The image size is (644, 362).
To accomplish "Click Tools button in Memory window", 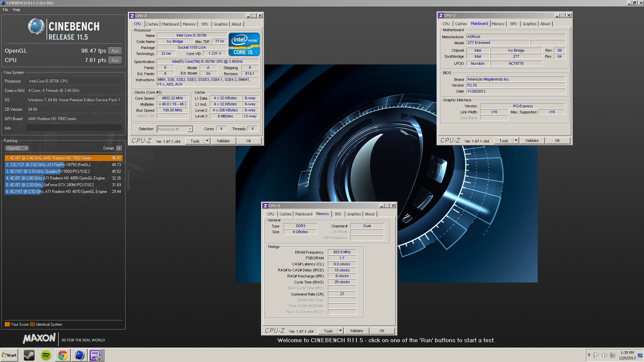I will click(328, 331).
